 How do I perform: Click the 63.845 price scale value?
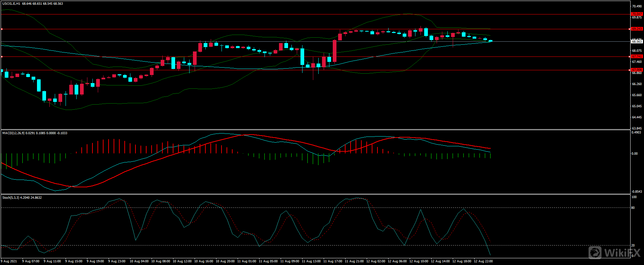(637, 128)
